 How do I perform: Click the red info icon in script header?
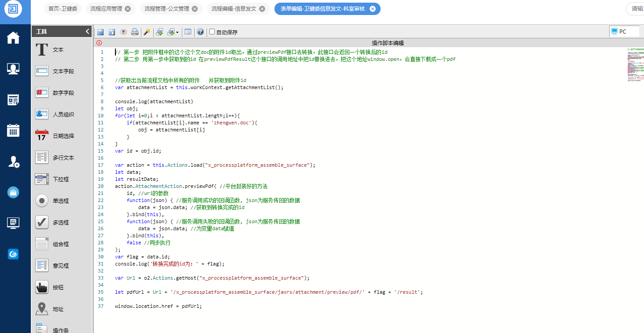point(99,43)
